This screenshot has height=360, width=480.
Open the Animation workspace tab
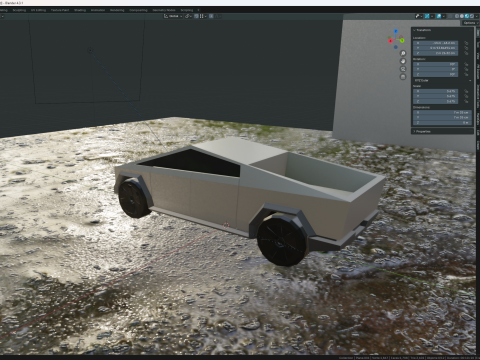pos(98,10)
